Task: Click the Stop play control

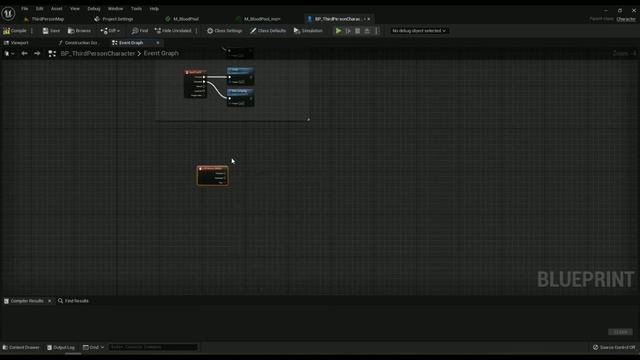Action: pyautogui.click(x=358, y=31)
